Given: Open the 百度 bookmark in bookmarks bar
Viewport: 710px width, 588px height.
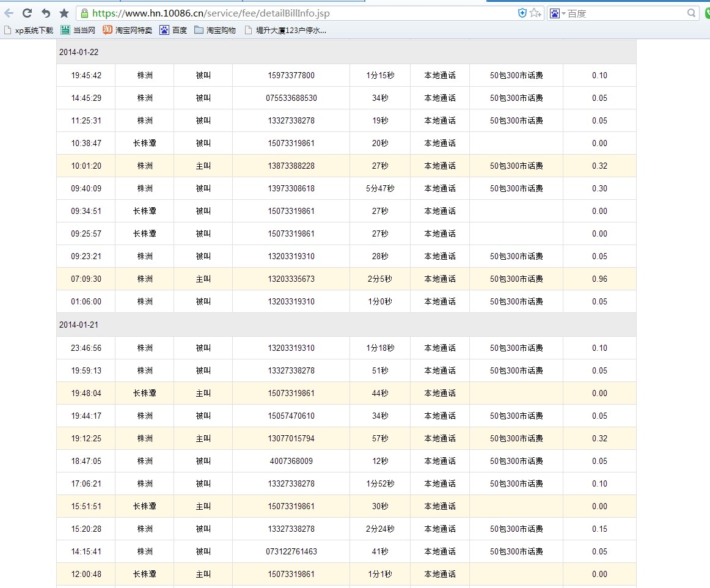Looking at the screenshot, I should coord(174,30).
